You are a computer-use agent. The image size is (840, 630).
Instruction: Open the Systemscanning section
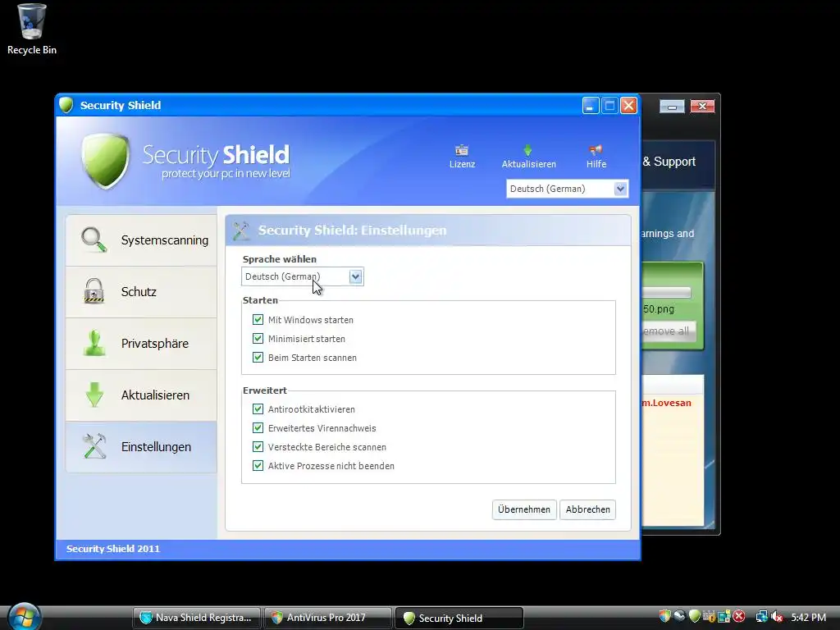click(141, 240)
